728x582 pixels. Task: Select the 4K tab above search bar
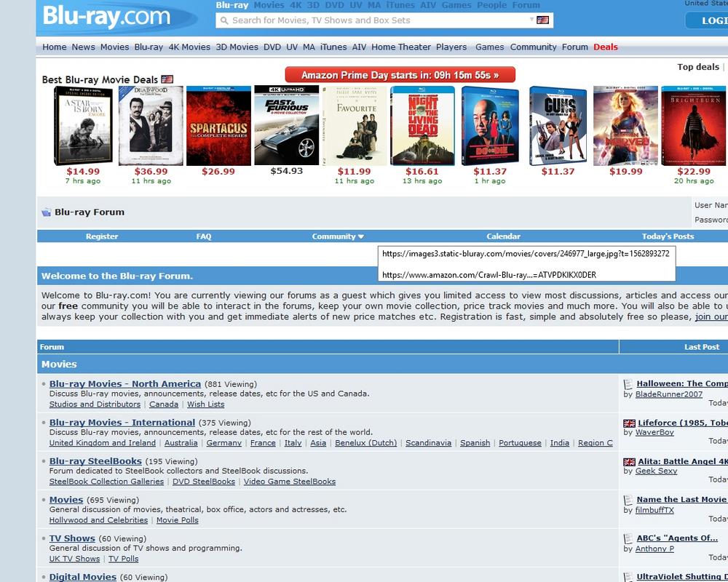click(296, 5)
